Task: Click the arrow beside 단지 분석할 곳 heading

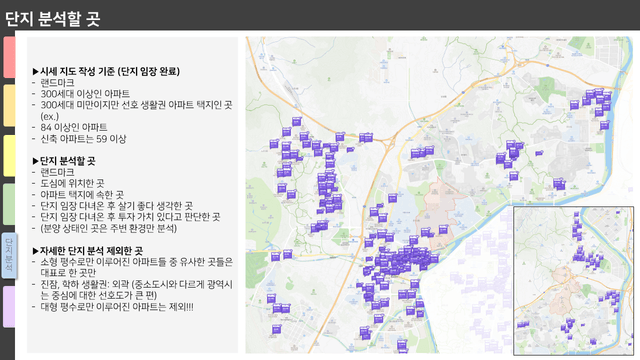Action: [36, 161]
